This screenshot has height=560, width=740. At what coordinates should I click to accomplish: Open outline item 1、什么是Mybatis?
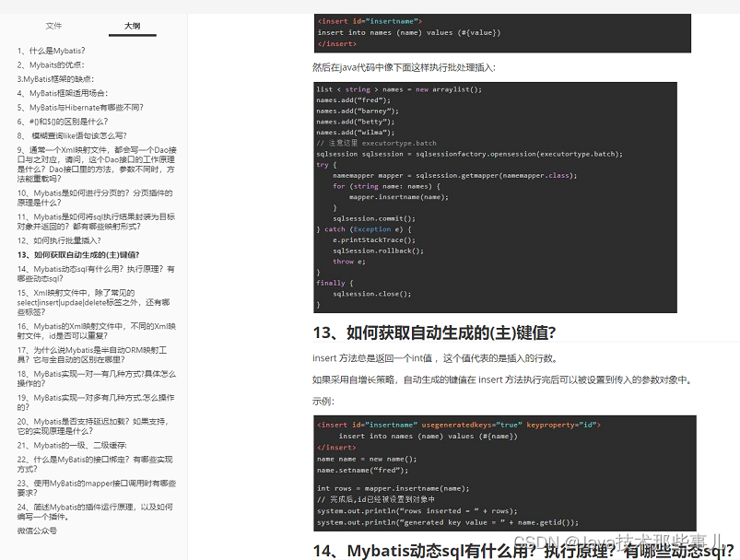52,51
